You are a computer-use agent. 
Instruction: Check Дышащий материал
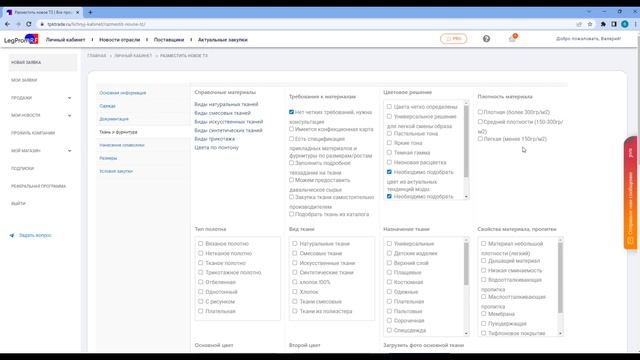484,260
